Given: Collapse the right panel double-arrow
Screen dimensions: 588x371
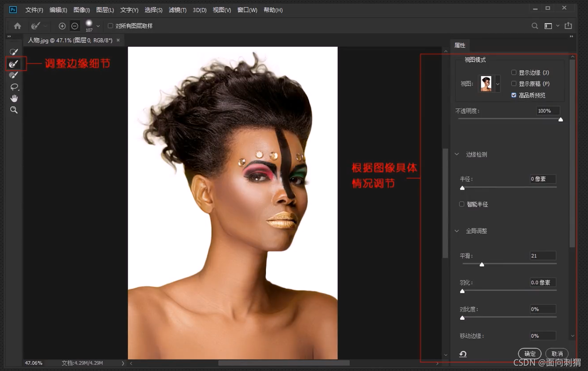Looking at the screenshot, I should tap(571, 36).
